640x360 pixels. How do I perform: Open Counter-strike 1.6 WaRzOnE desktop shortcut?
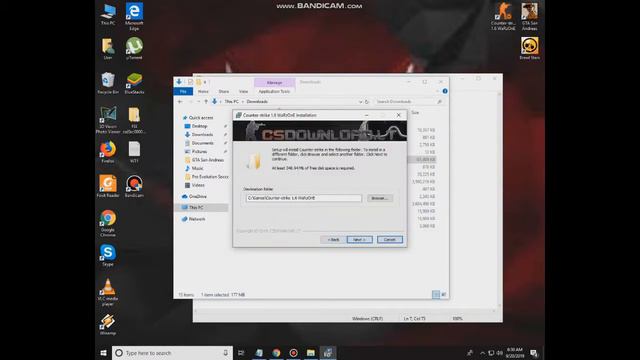[x=503, y=17]
